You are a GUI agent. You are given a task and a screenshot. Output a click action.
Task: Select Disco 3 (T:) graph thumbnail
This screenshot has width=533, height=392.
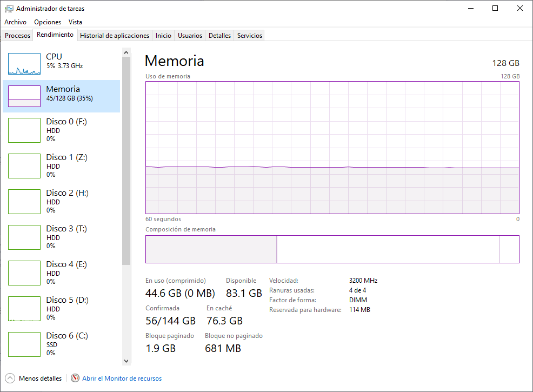tap(24, 237)
